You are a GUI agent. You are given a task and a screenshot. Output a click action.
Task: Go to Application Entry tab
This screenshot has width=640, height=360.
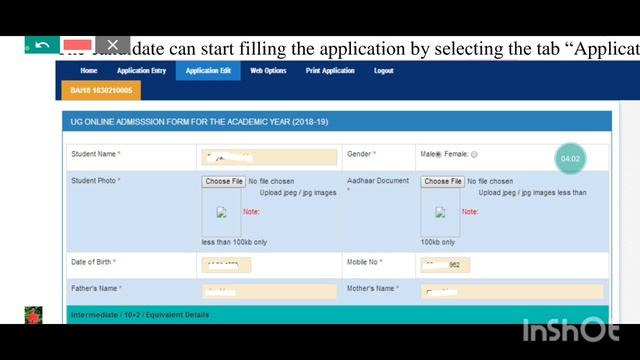pyautogui.click(x=141, y=71)
